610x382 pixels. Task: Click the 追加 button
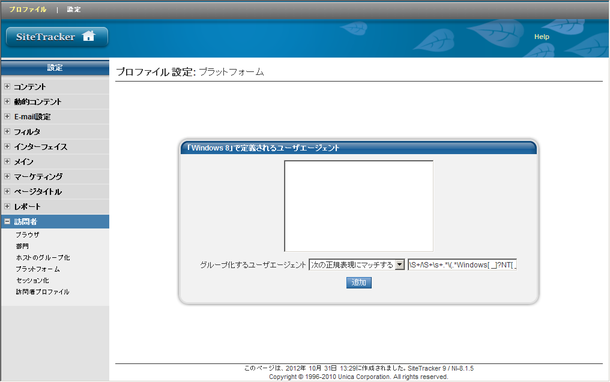tap(359, 282)
